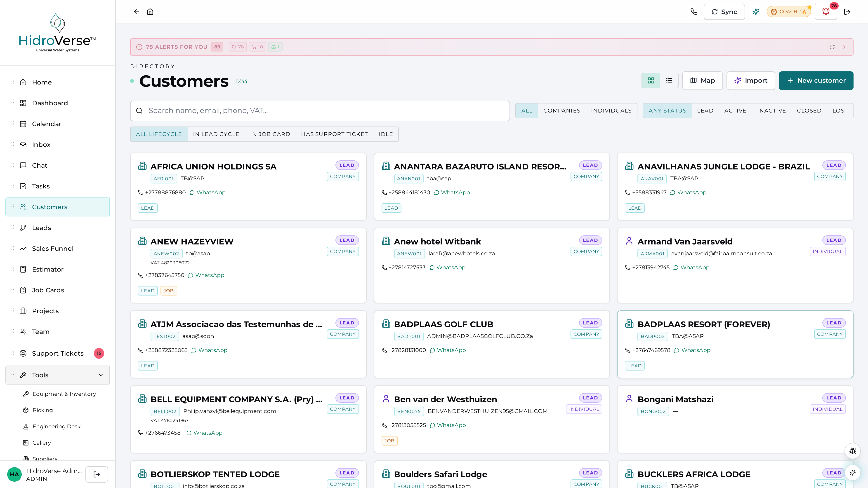Open Tasks in sidebar
868x488 pixels.
tap(58, 186)
